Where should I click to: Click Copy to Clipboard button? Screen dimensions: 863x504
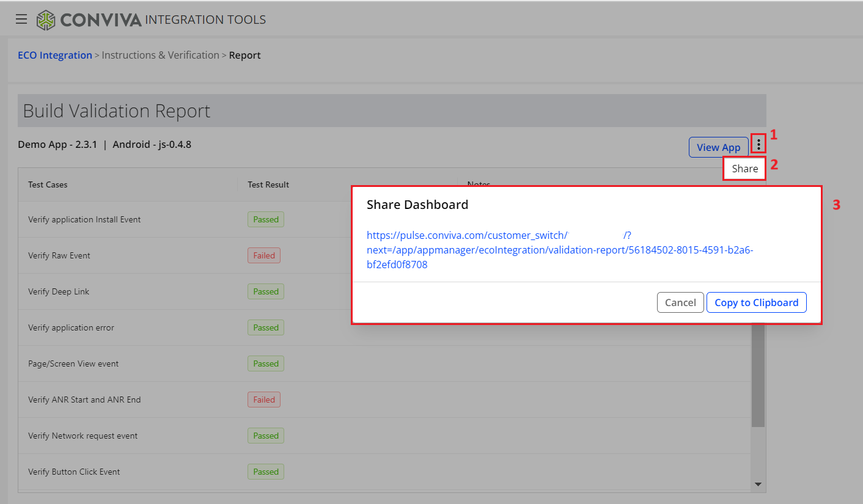756,302
